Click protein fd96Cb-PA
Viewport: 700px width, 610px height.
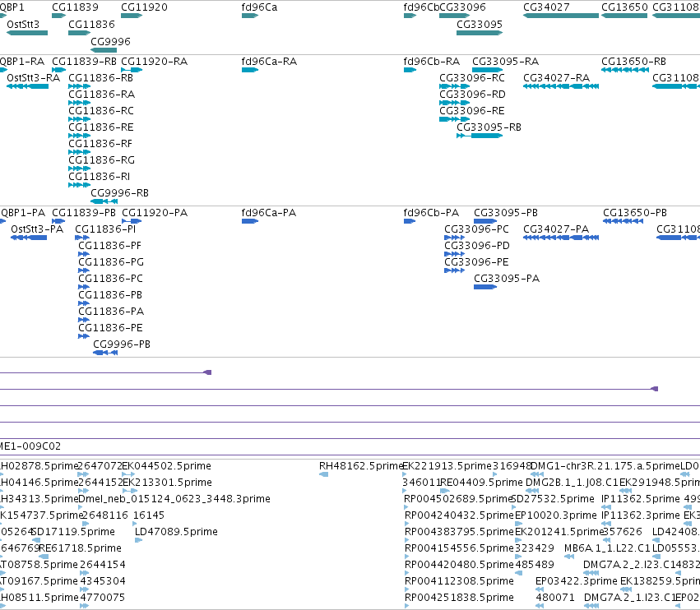[431, 212]
